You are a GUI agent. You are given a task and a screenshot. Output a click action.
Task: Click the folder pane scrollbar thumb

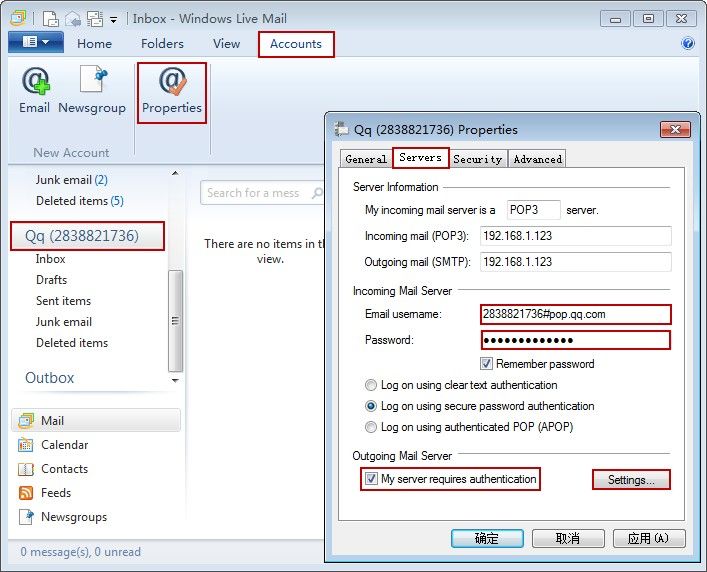(175, 321)
